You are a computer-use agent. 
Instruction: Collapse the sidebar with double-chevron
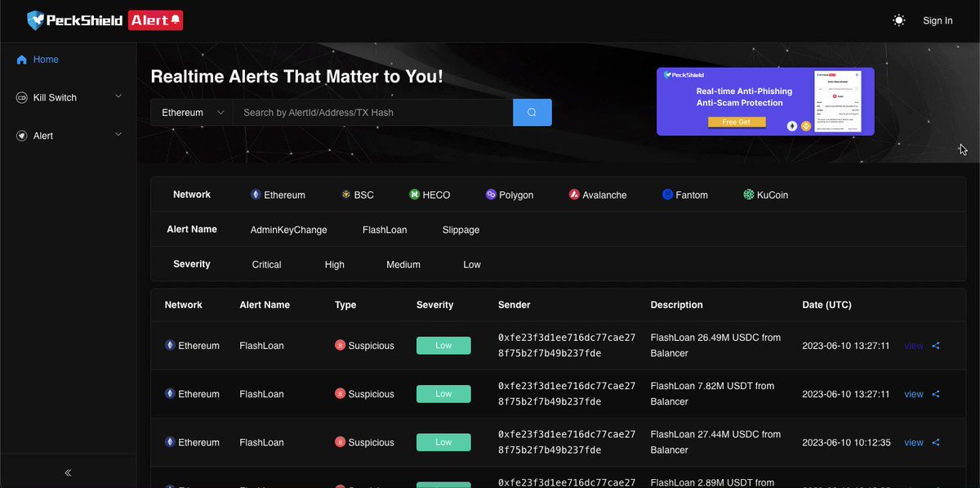point(68,472)
